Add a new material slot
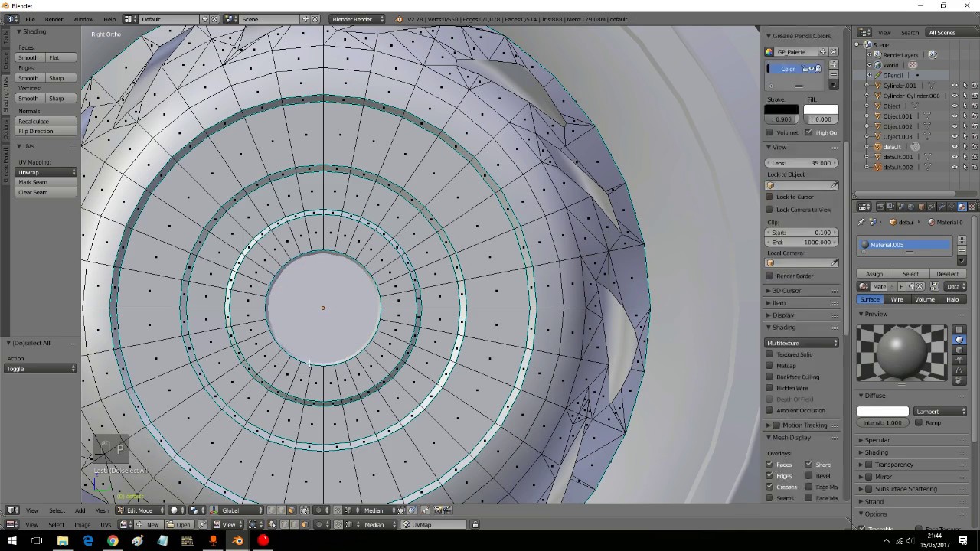The width and height of the screenshot is (980, 551). [962, 241]
